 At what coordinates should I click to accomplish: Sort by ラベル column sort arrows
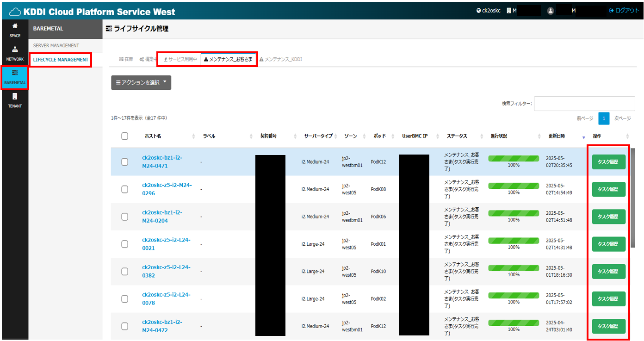pyautogui.click(x=251, y=136)
